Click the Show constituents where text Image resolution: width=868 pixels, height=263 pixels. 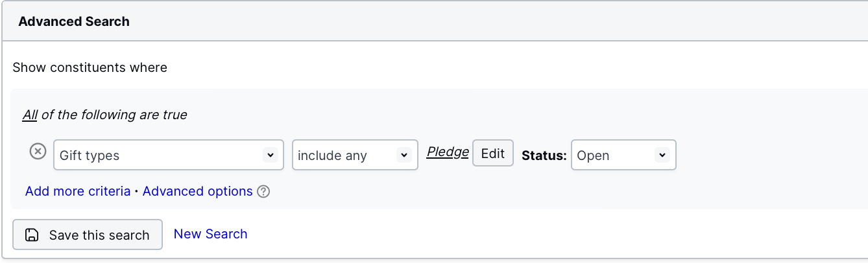tap(90, 67)
